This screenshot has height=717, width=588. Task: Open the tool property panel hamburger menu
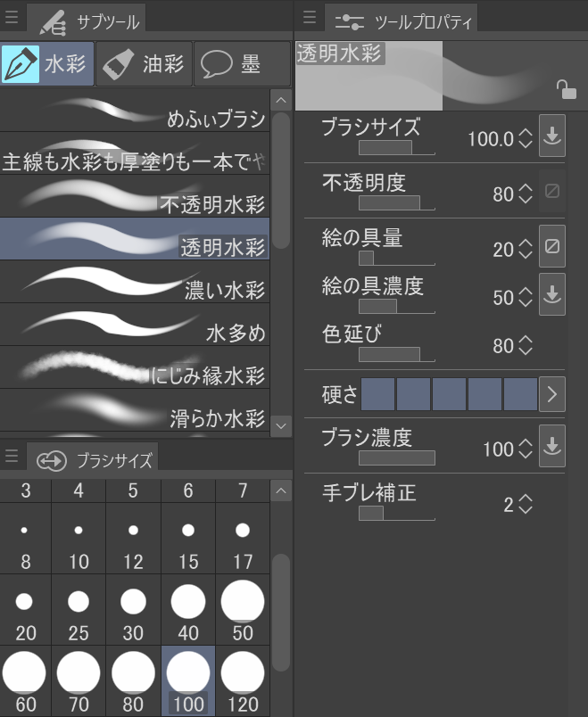click(x=310, y=17)
